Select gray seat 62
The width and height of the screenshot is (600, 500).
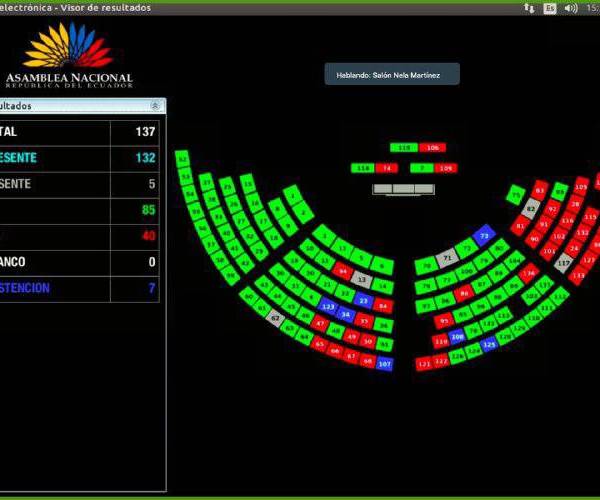276,318
